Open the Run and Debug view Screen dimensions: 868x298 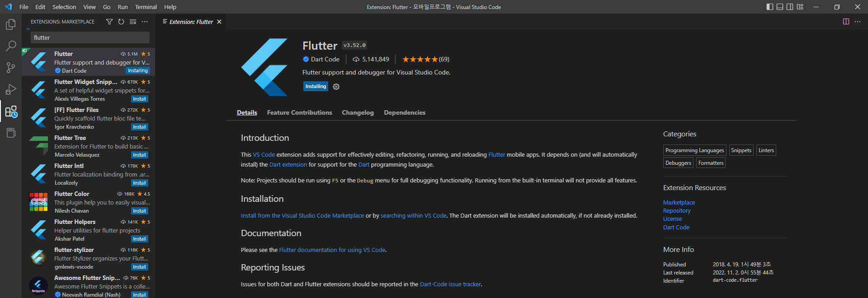(x=11, y=89)
